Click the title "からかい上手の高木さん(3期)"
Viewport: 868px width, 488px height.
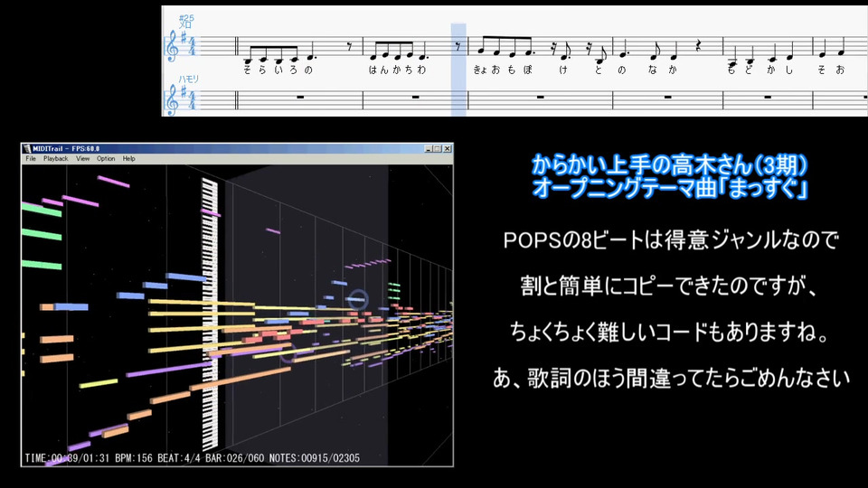pos(670,164)
